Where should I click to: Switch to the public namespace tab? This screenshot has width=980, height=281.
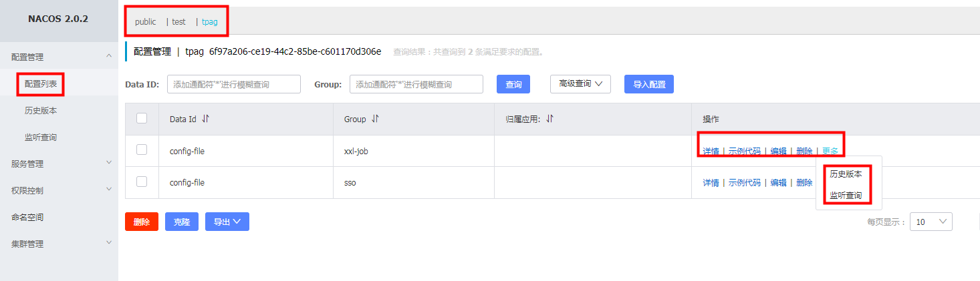(146, 21)
